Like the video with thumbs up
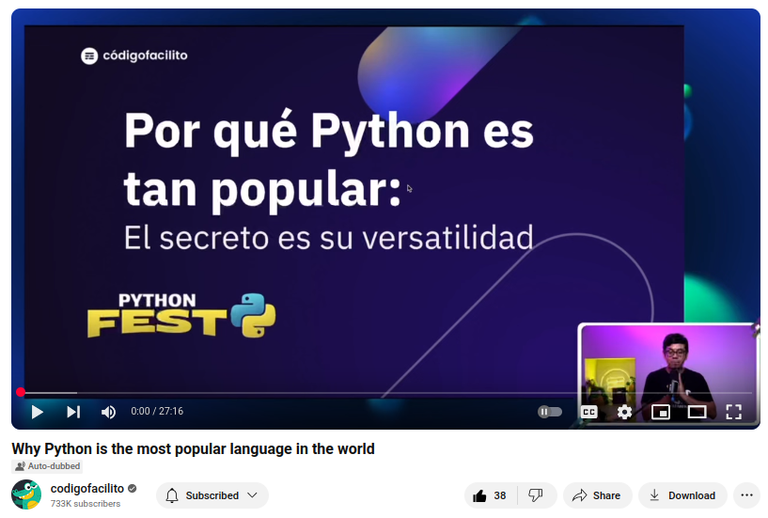Viewport: 768px width, 518px height. (490, 495)
